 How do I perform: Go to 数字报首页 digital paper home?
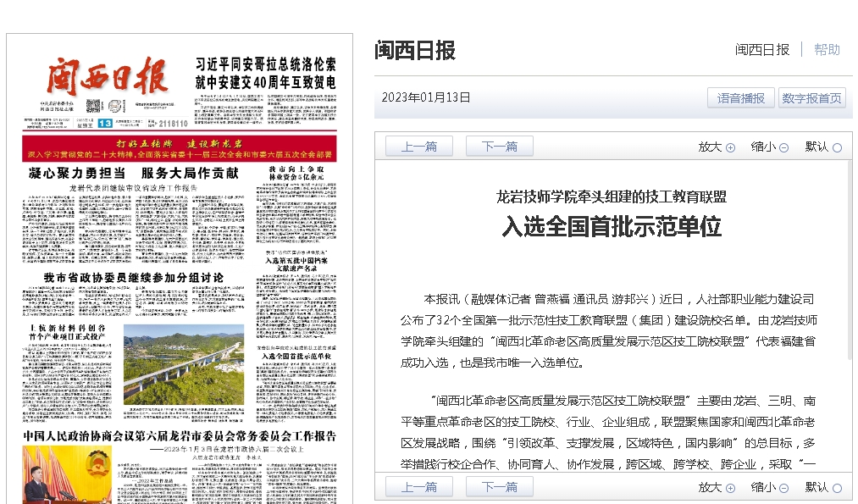pos(811,98)
